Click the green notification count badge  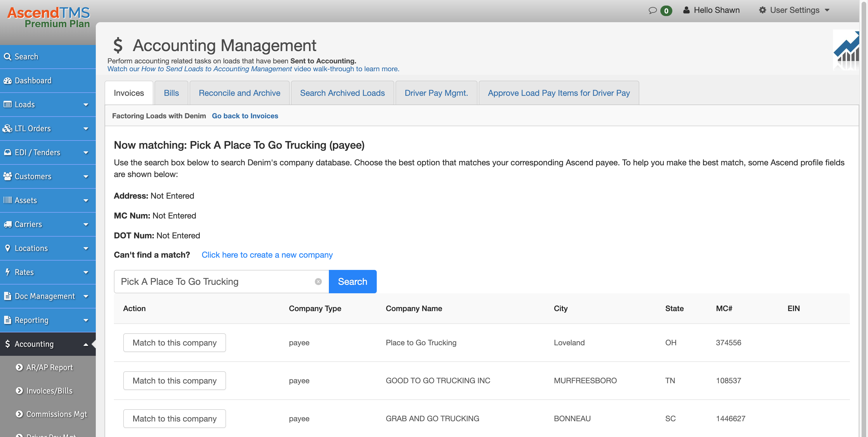click(666, 11)
